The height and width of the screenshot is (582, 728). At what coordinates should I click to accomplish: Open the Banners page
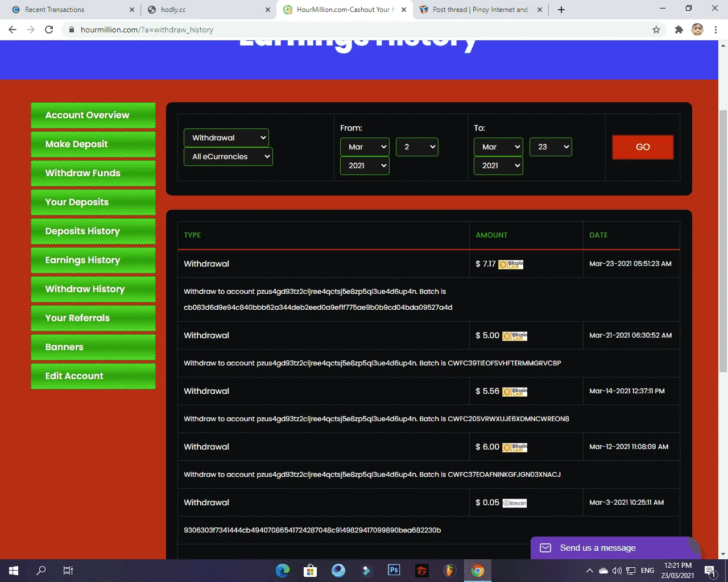pyautogui.click(x=93, y=347)
